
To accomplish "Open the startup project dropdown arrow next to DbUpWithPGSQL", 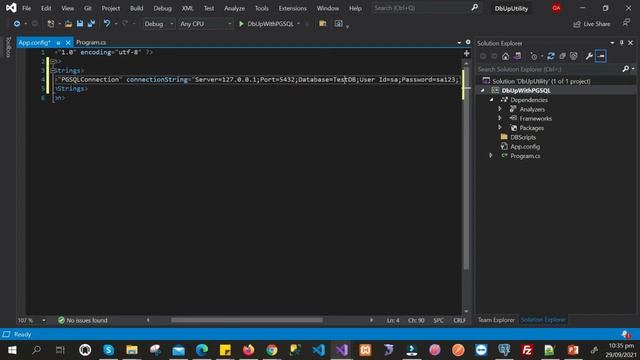I will (x=298, y=24).
